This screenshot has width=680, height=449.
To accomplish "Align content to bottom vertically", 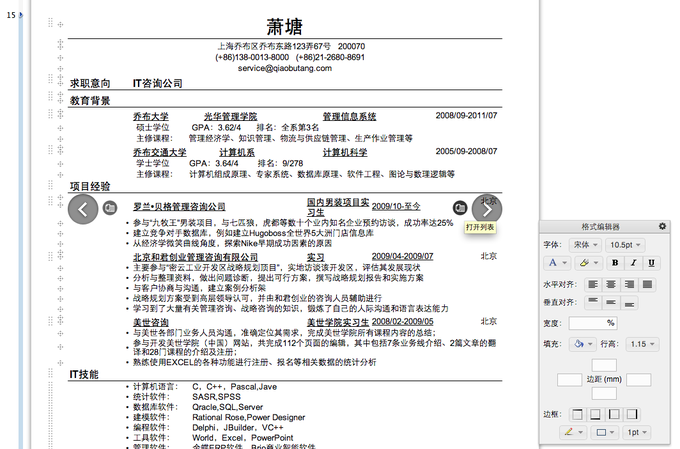I will (x=629, y=302).
